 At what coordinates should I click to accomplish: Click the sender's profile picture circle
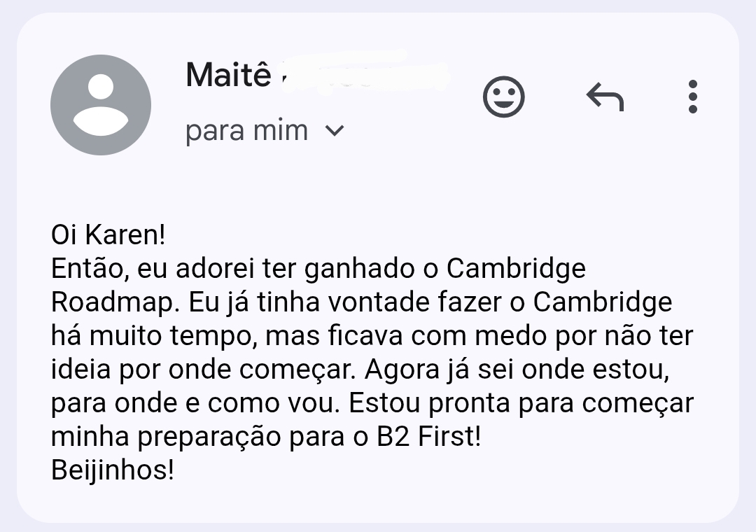100,104
